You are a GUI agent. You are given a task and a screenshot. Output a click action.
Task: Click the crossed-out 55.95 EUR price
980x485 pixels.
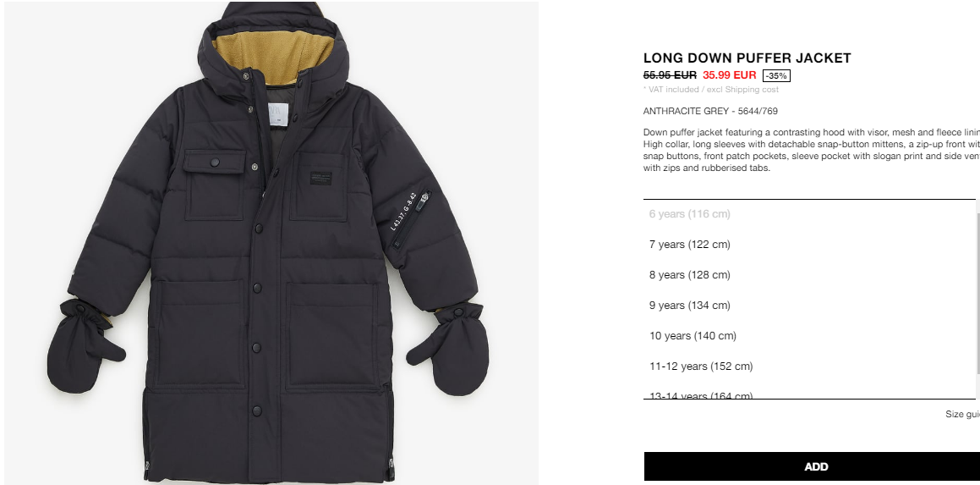(670, 75)
